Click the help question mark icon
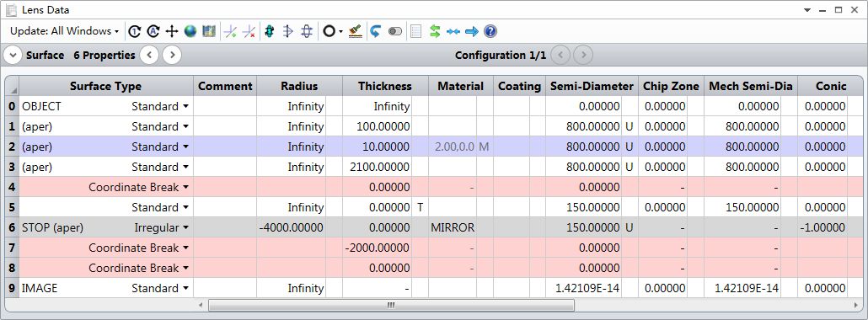Image resolution: width=868 pixels, height=320 pixels. coord(490,31)
